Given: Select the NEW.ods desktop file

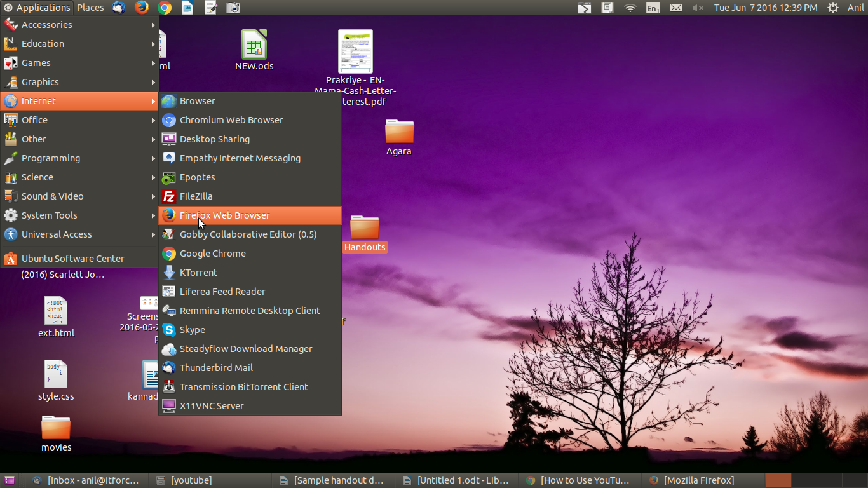Looking at the screenshot, I should click(x=254, y=50).
